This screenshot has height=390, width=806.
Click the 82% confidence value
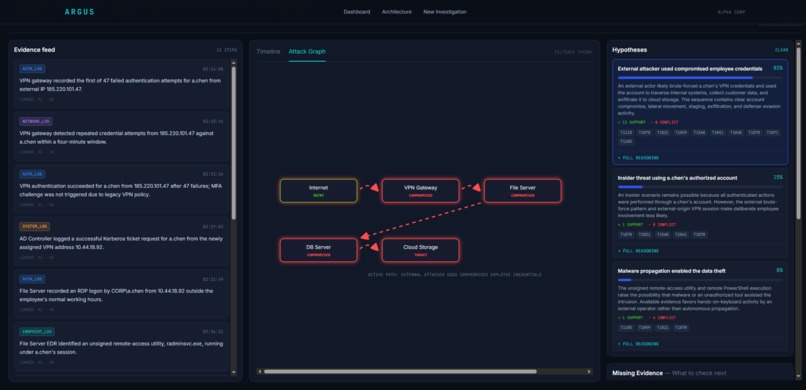778,68
